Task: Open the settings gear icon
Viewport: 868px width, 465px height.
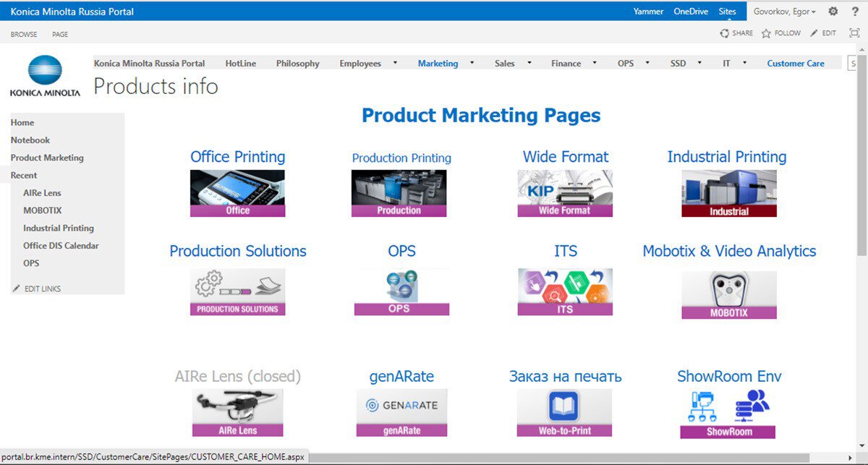Action: (833, 12)
